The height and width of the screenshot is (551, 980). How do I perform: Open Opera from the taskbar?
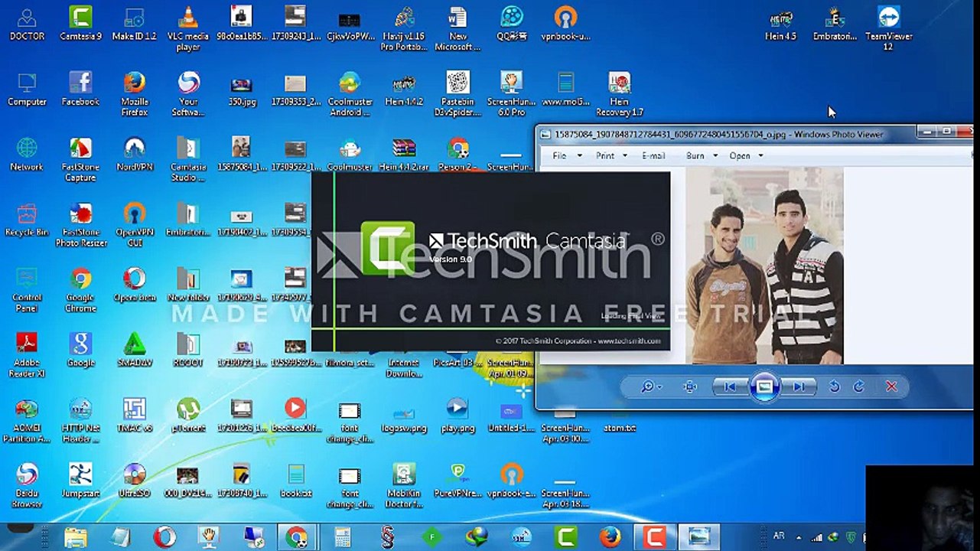coord(164,537)
